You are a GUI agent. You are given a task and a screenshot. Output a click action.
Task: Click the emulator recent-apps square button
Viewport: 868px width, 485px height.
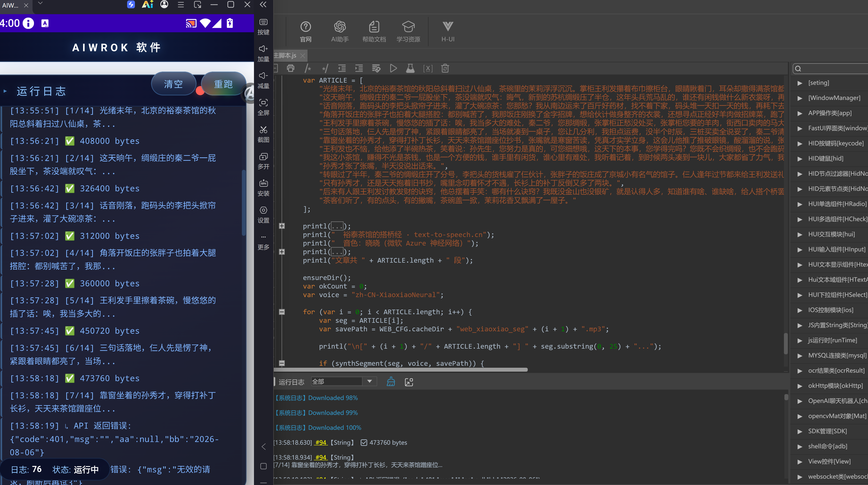pos(264,466)
